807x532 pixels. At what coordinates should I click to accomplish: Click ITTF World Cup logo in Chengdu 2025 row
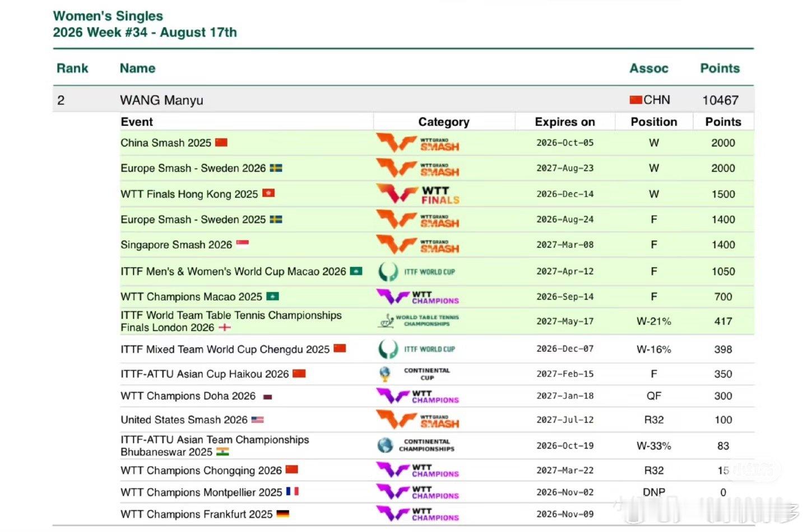click(x=417, y=349)
